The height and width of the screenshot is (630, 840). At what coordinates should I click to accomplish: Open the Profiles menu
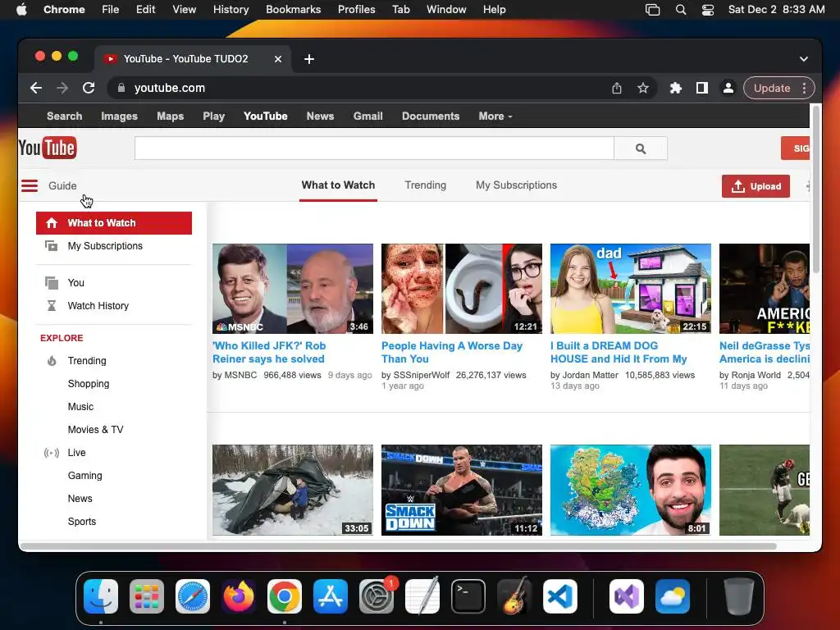point(356,10)
